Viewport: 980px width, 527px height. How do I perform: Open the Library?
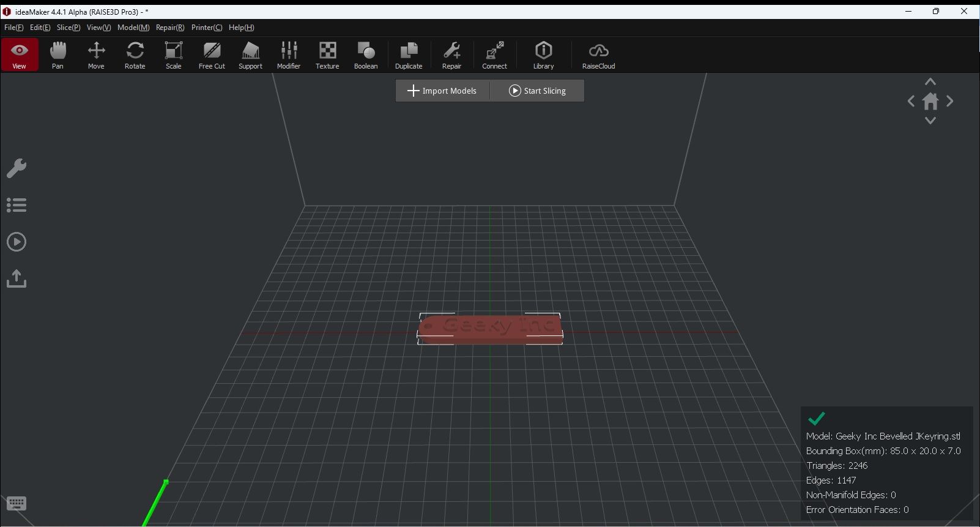click(x=543, y=54)
